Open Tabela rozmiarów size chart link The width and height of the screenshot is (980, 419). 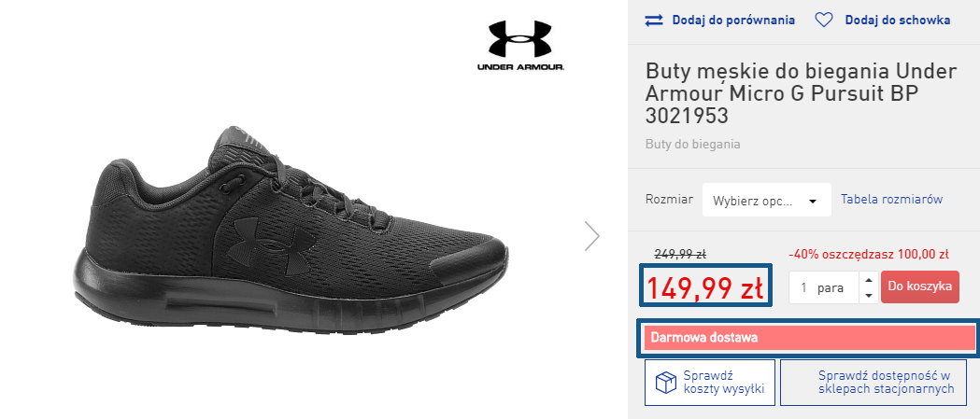click(891, 199)
